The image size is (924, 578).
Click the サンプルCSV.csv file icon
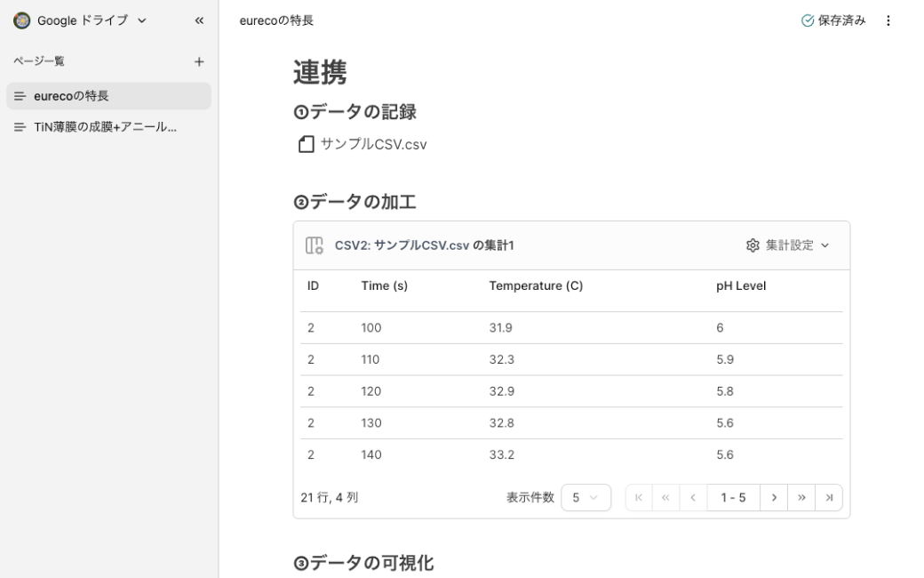pyautogui.click(x=307, y=144)
